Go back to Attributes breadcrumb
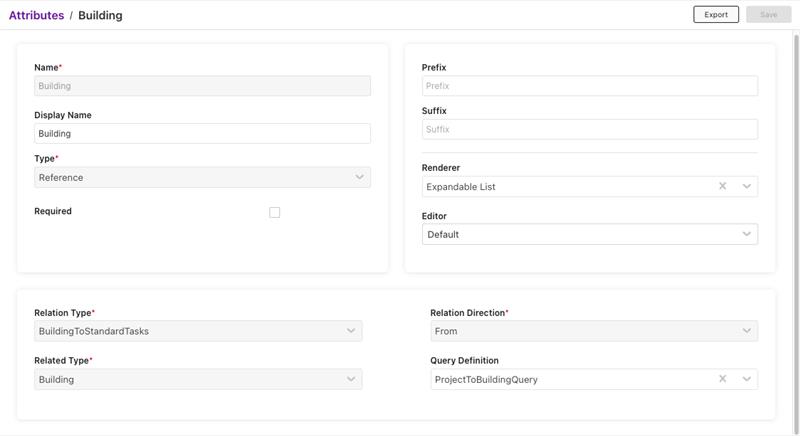 (x=36, y=15)
